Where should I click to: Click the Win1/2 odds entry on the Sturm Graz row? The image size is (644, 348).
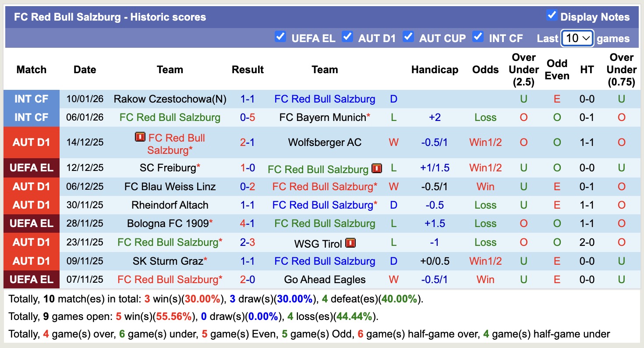pyautogui.click(x=485, y=261)
